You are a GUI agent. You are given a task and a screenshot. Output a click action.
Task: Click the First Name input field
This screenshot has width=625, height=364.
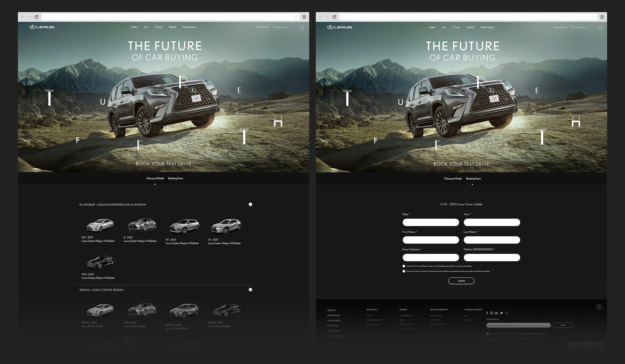[431, 240]
